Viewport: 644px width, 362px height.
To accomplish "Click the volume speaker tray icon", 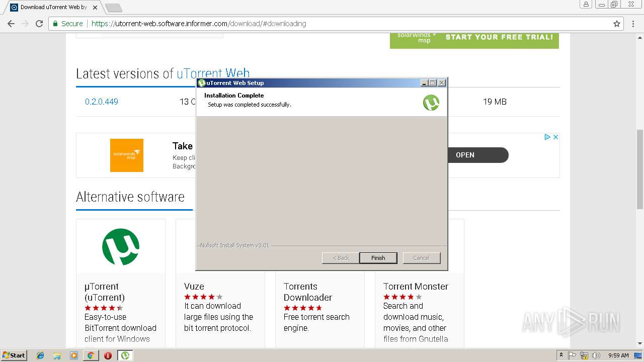I will click(596, 355).
